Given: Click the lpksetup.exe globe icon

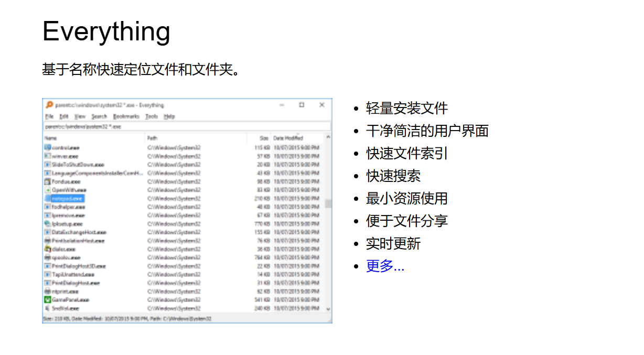Looking at the screenshot, I should [48, 223].
